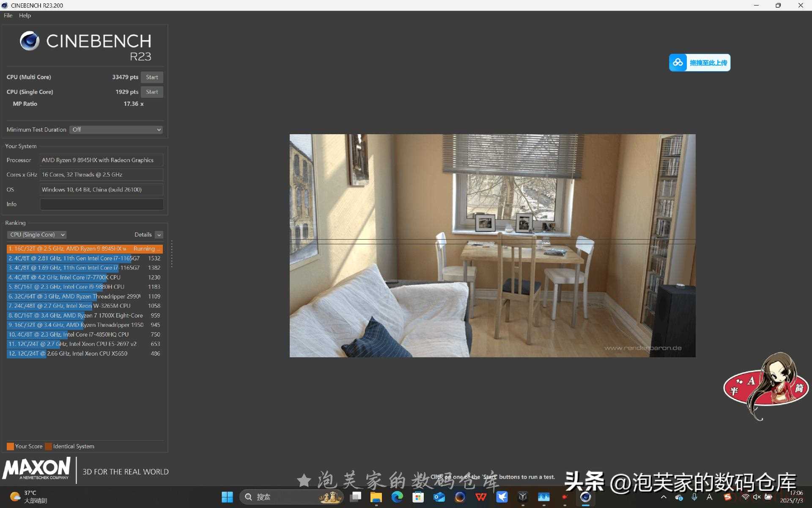Select ranking row Intel Core i7-1165G7 scoring 1532
812x508 pixels.
click(x=85, y=258)
